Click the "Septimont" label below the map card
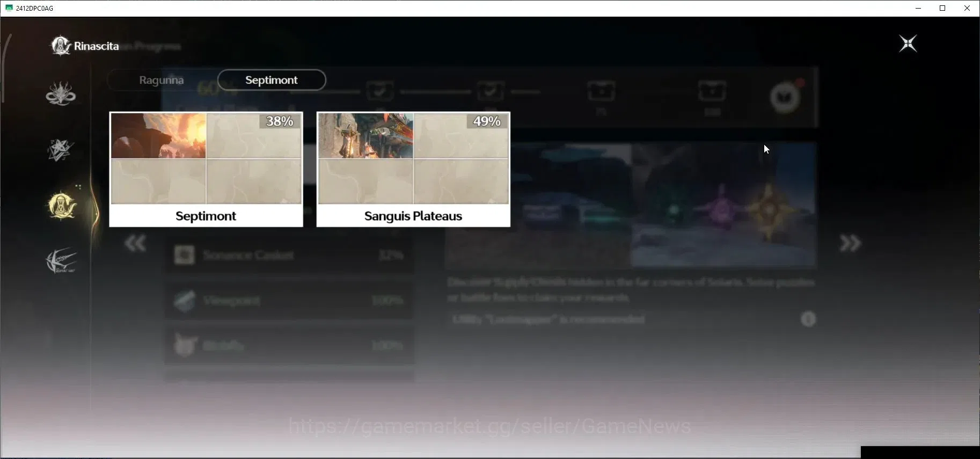Screen dimensions: 980x459 tap(206, 216)
